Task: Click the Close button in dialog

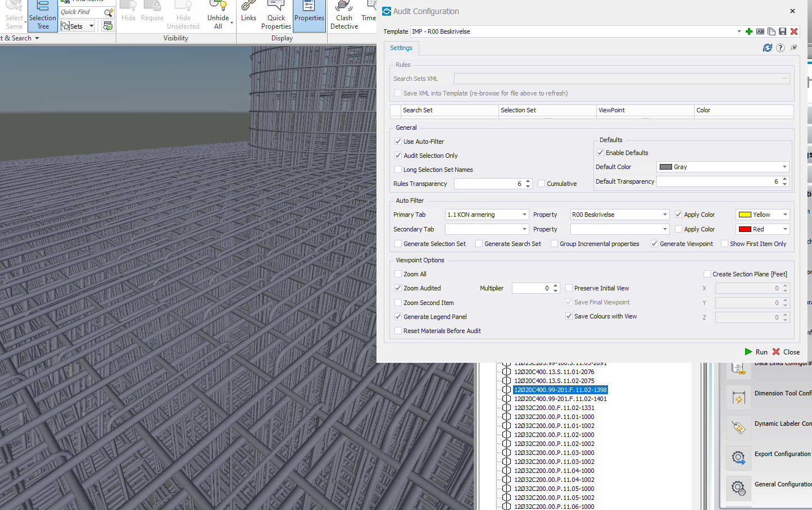Action: click(786, 352)
